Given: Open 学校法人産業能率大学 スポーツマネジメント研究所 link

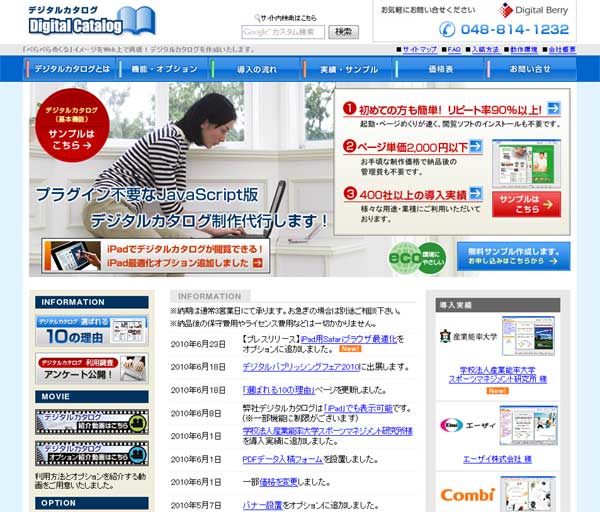Looking at the screenshot, I should point(497,375).
